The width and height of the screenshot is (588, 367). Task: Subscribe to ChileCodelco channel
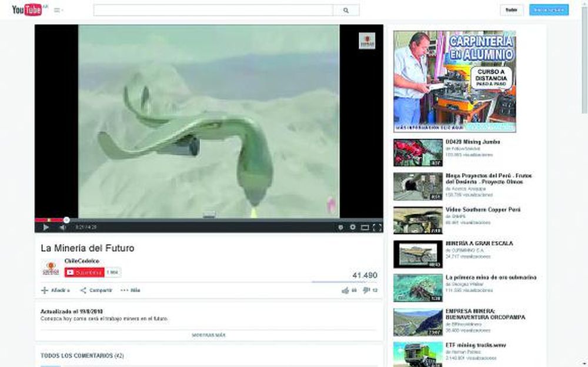[x=84, y=272]
